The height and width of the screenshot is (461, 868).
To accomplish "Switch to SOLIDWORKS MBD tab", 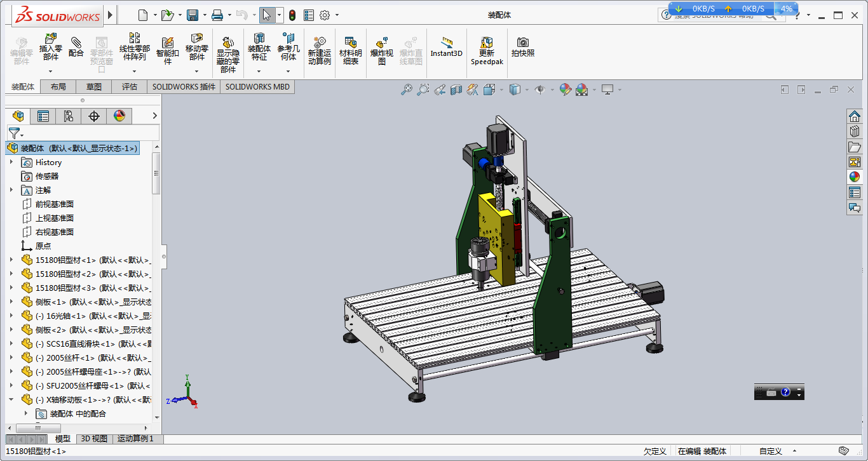I will [257, 87].
